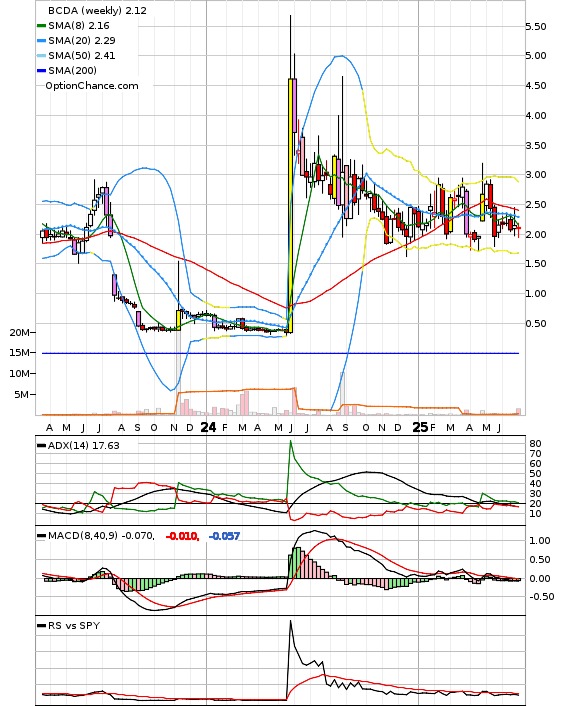Click the green SMA(8) legend swatch
The width and height of the screenshot is (566, 706).
[x=41, y=26]
